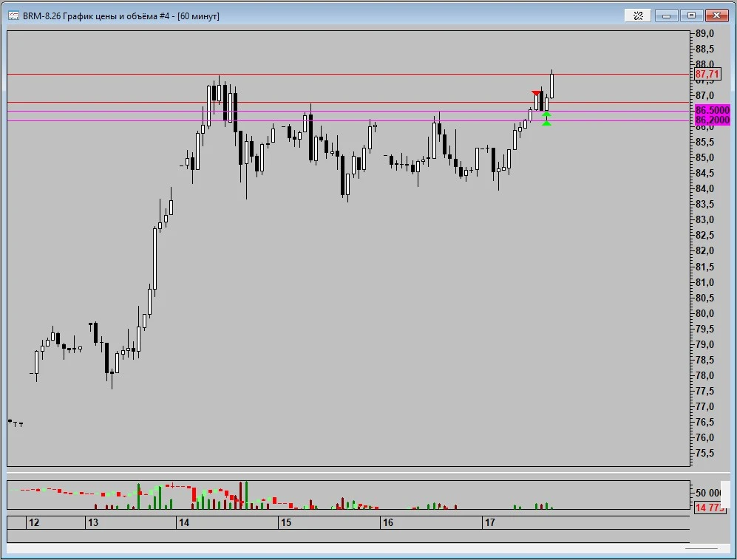Click the date label 17 on the time axis
The width and height of the screenshot is (737, 560).
tap(490, 522)
